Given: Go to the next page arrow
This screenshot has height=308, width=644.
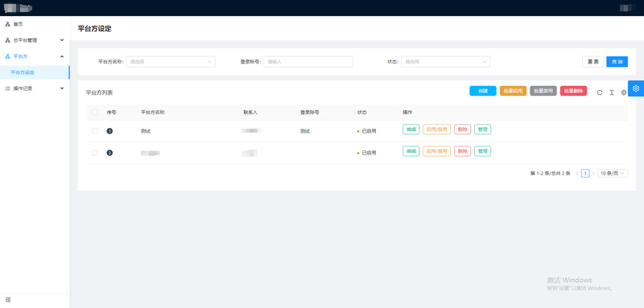Looking at the screenshot, I should pos(593,174).
